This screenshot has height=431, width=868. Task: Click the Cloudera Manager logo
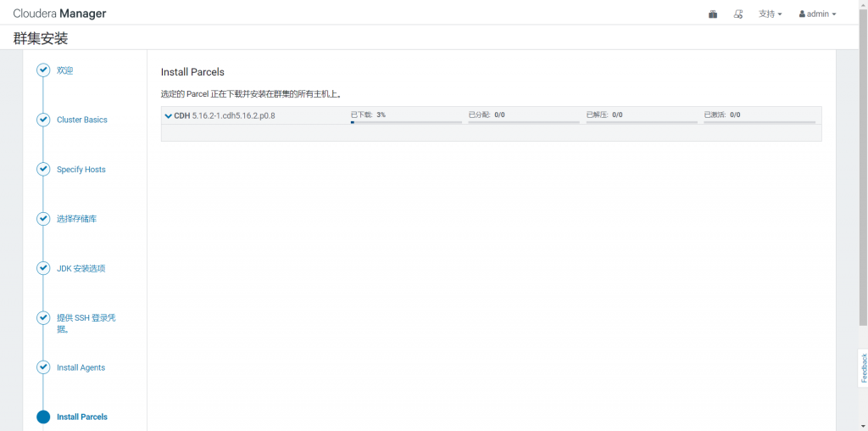[x=59, y=14]
